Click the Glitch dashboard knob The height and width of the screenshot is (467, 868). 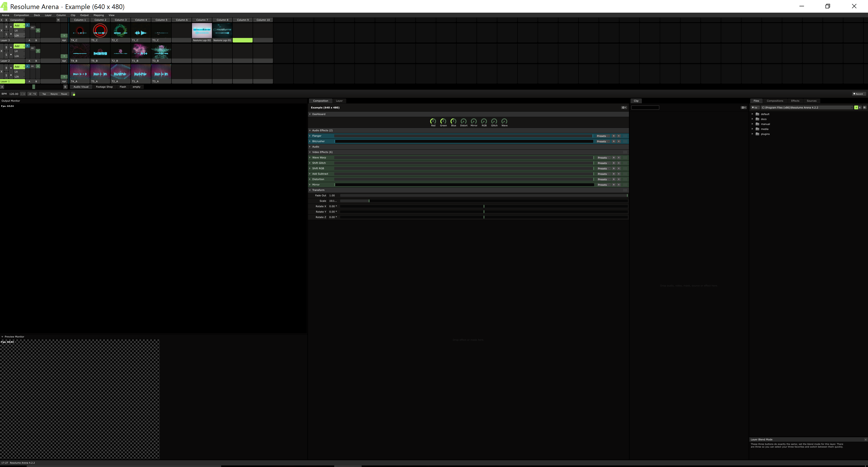coord(494,121)
